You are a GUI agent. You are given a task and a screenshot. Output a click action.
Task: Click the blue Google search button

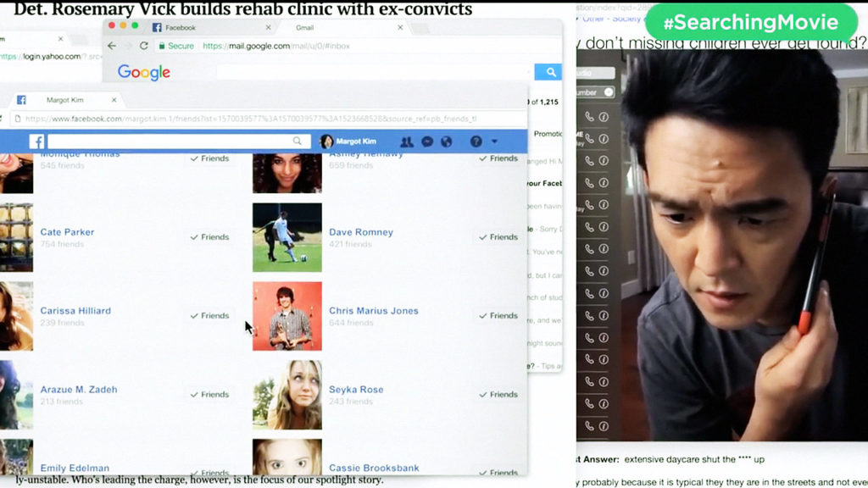[x=548, y=73]
